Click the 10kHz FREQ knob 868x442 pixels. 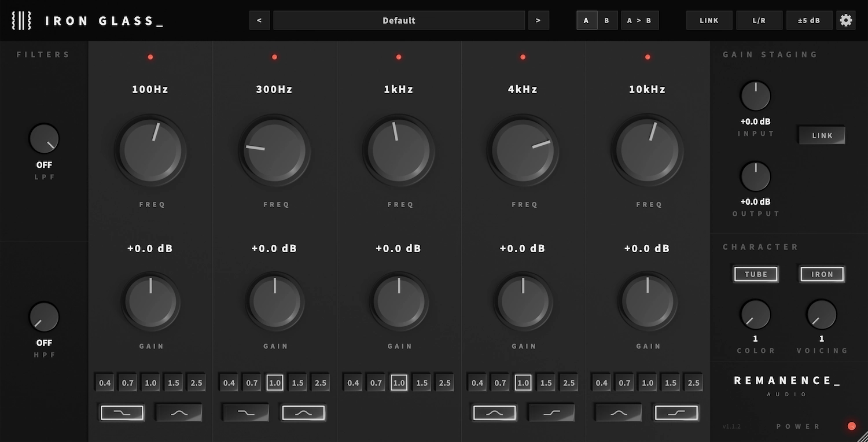[648, 150]
